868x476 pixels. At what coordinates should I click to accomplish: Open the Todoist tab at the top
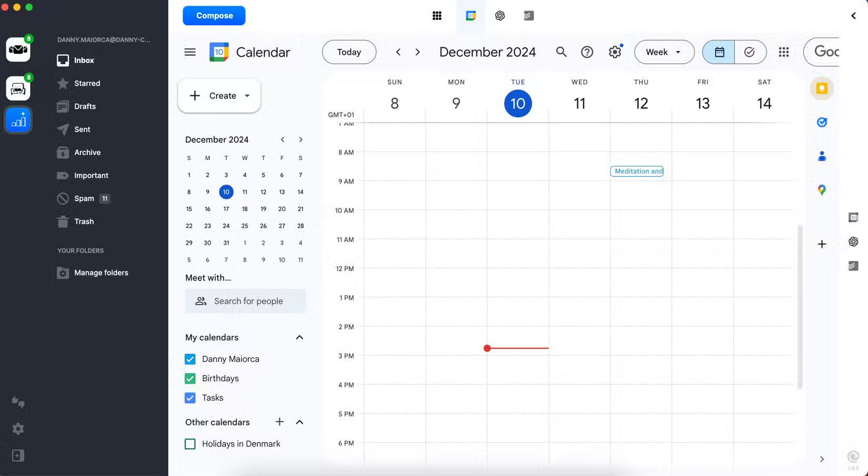pyautogui.click(x=528, y=15)
